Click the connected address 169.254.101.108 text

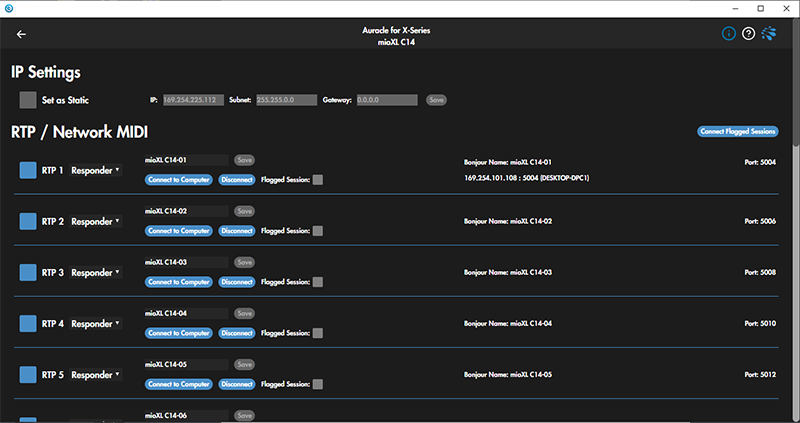(x=527, y=178)
